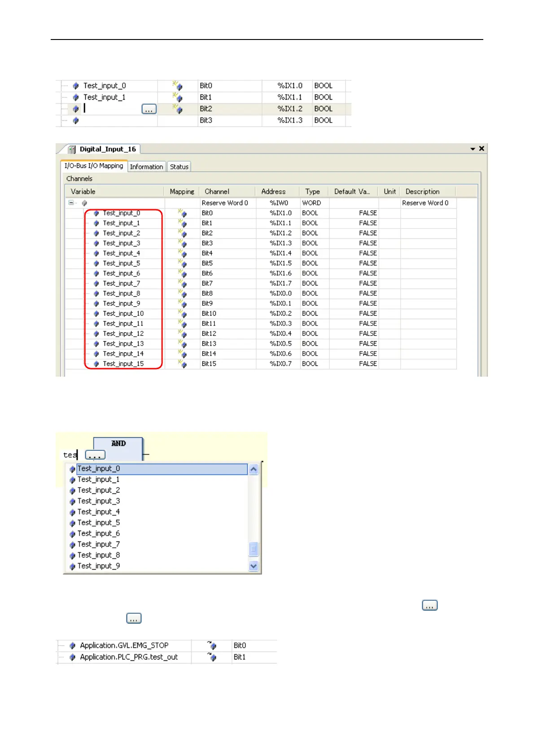Image resolution: width=534 pixels, height=756 pixels.
Task: Switch to the Information tab
Action: click(x=146, y=167)
